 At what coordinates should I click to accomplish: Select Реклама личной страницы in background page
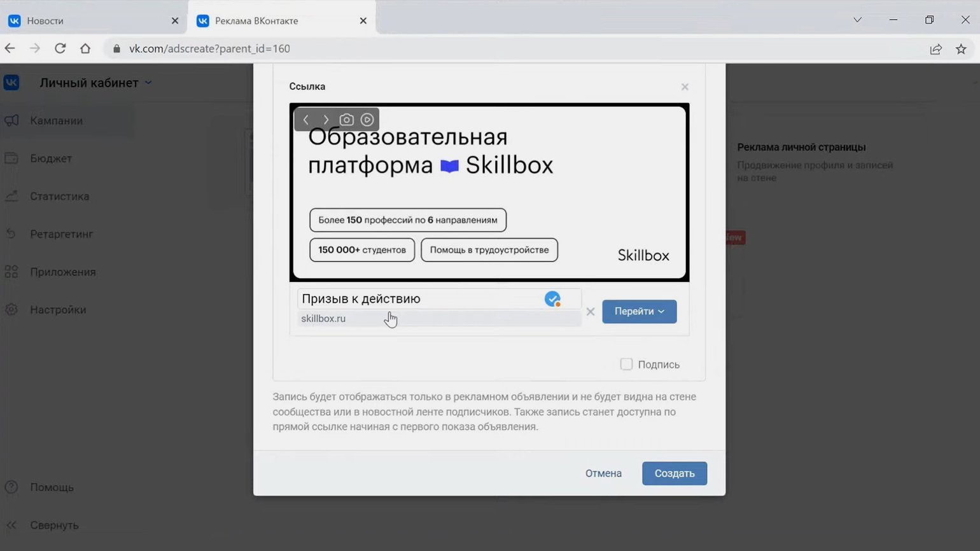pos(801,147)
